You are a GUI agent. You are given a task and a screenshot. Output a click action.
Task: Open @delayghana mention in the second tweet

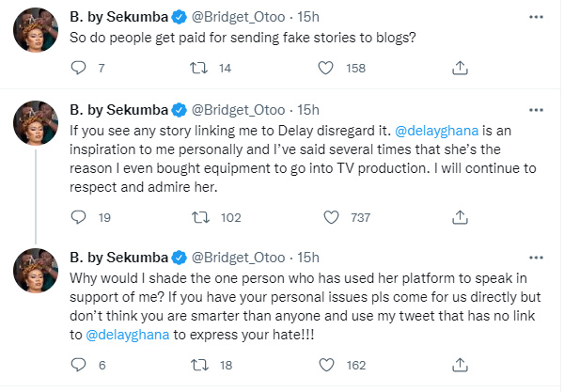click(x=437, y=131)
